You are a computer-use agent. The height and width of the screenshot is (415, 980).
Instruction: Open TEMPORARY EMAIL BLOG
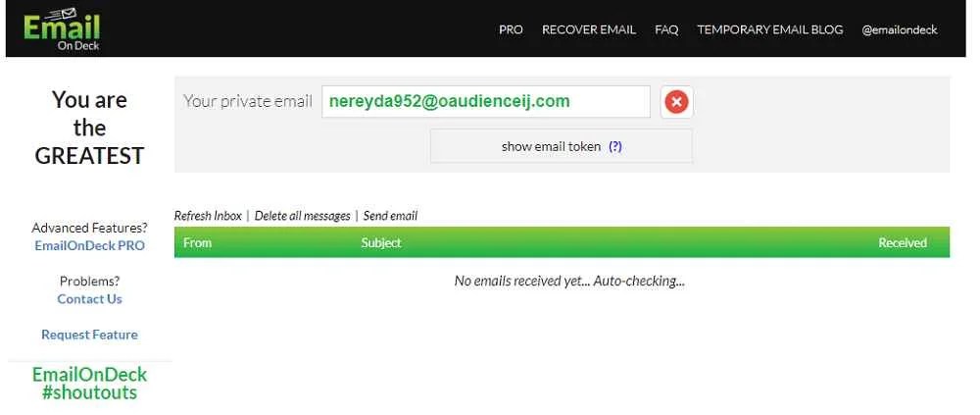(x=770, y=29)
